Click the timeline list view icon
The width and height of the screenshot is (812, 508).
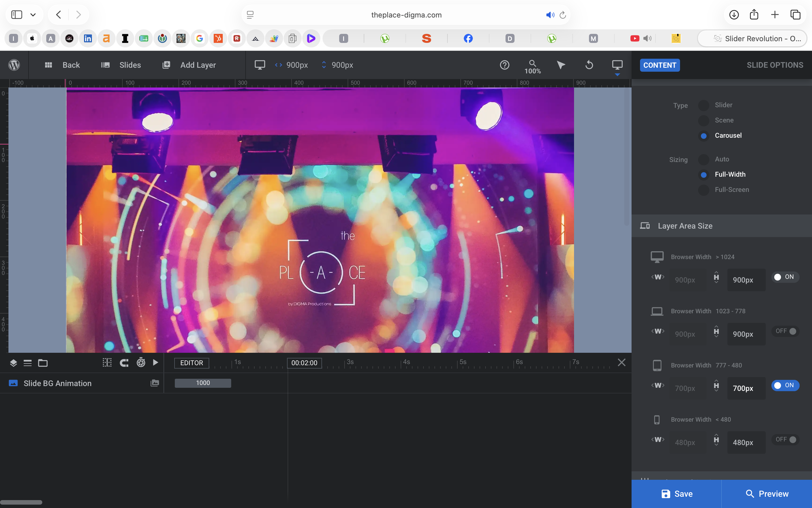[x=28, y=363]
